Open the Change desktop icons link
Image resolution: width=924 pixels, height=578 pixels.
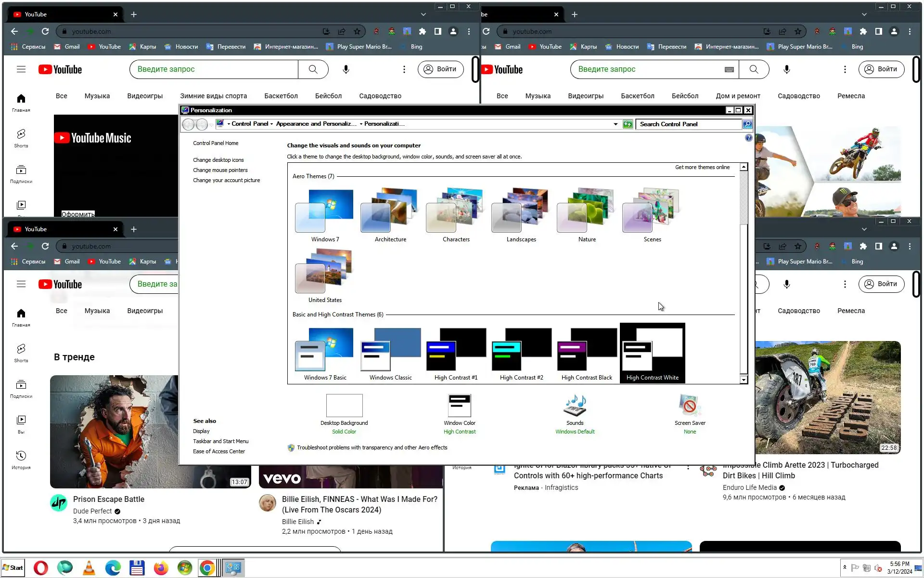[x=218, y=160]
